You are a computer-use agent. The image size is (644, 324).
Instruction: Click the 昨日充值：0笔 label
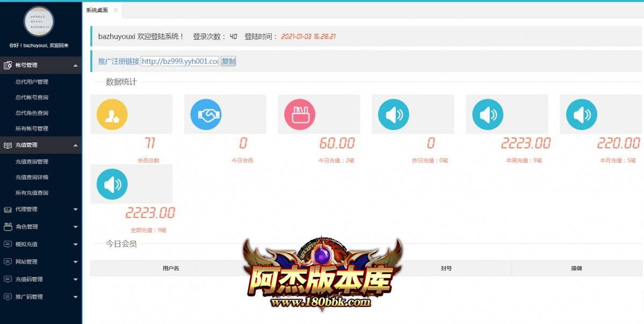430,161
